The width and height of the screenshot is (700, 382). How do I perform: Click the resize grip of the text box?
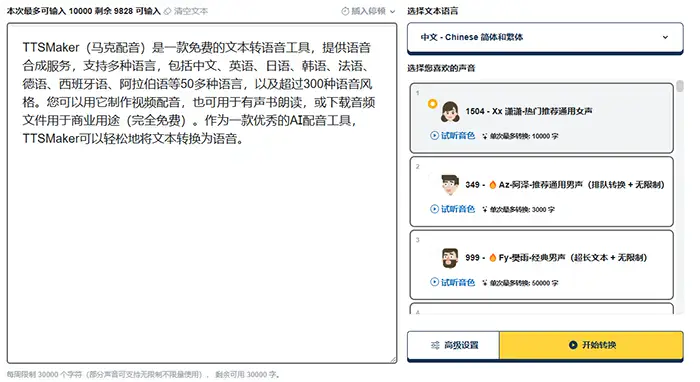[x=393, y=359]
